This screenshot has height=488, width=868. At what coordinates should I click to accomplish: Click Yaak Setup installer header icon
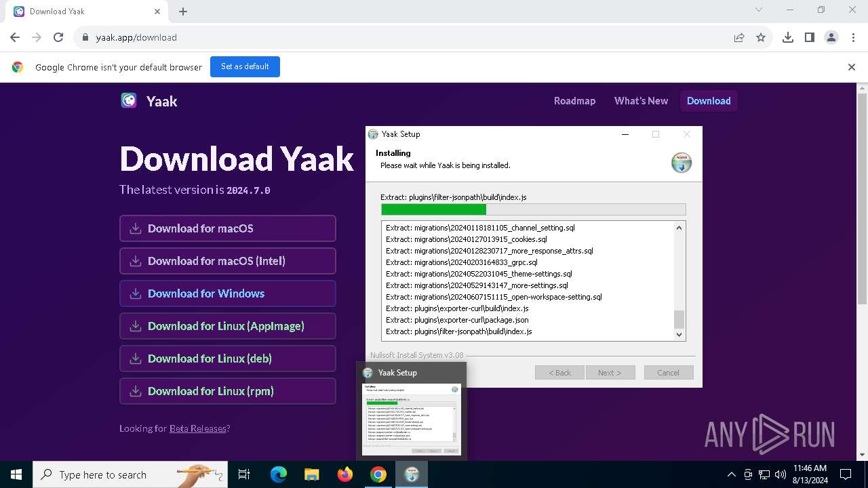681,163
